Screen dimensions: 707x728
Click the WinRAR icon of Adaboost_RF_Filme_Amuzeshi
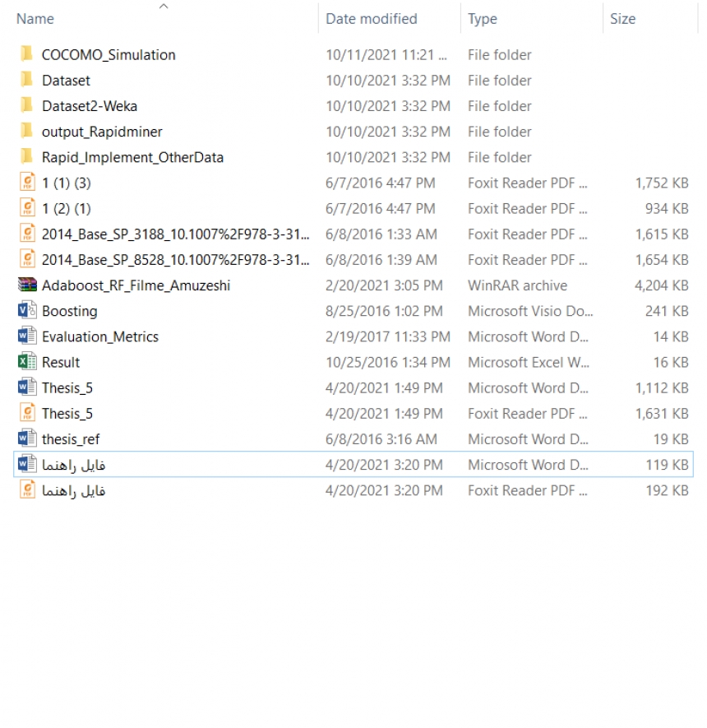tap(27, 285)
